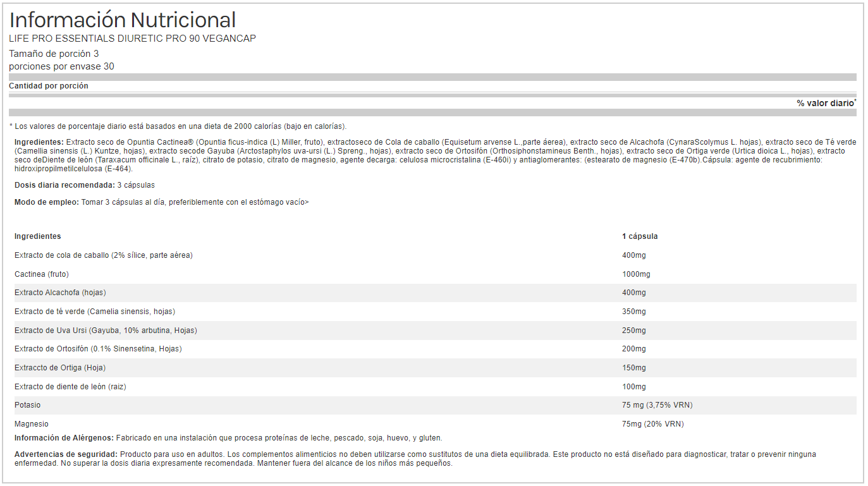Click the '100mg' value
The height and width of the screenshot is (486, 868).
pos(634,387)
